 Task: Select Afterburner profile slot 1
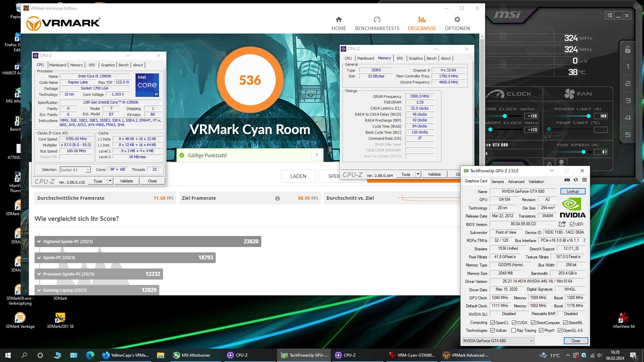point(628,66)
